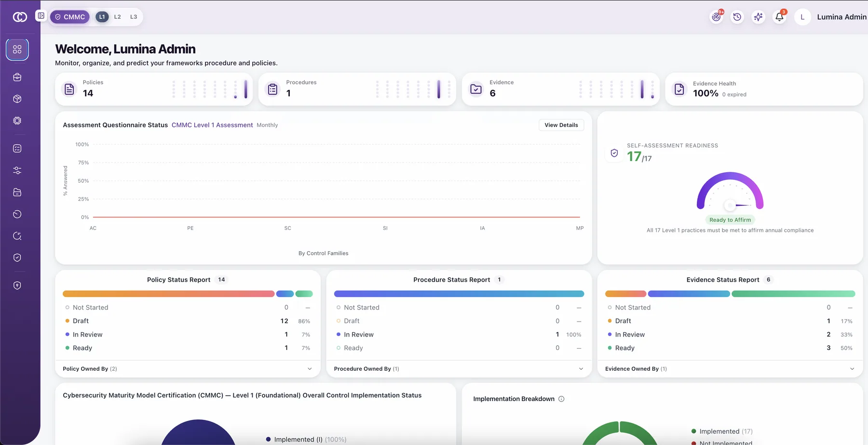
Task: Click the self-assessment readiness gauge
Action: (730, 191)
